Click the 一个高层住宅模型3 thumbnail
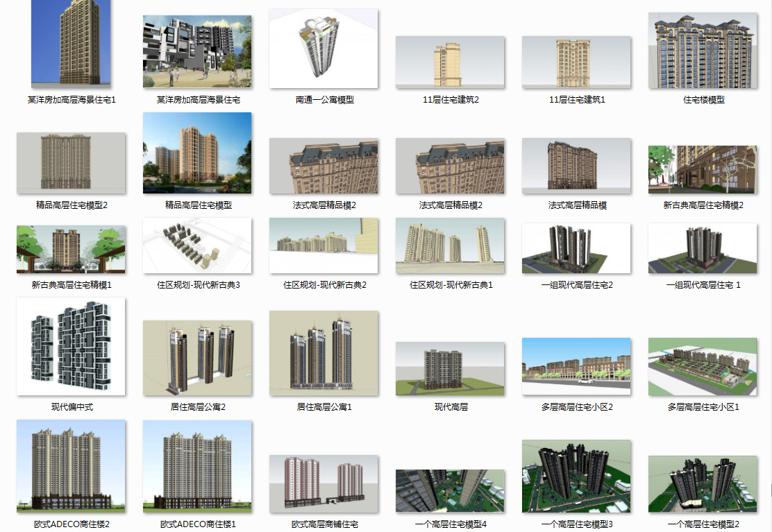The height and width of the screenshot is (532, 772). click(576, 477)
